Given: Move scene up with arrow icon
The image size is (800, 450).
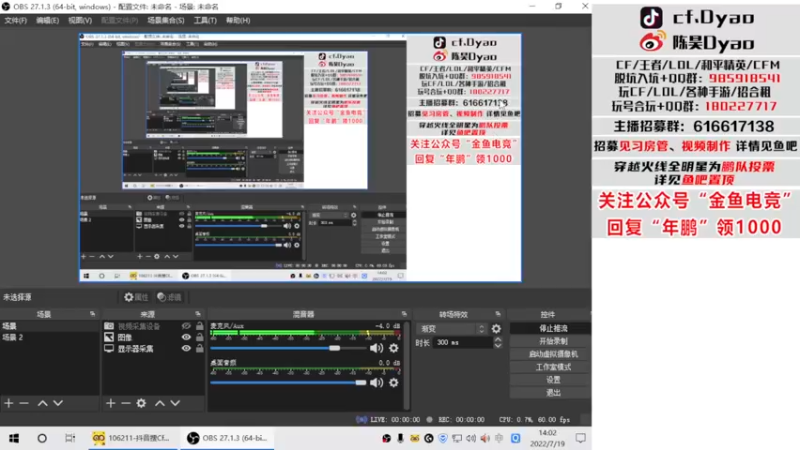Looking at the screenshot, I should (43, 403).
